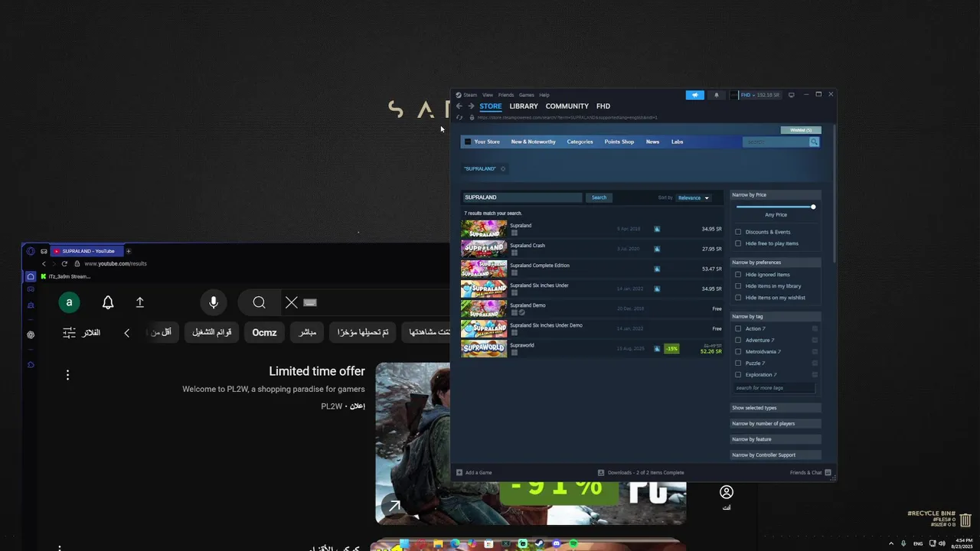980x551 pixels.
Task: Open the Friends menu in Steam
Action: (506, 95)
